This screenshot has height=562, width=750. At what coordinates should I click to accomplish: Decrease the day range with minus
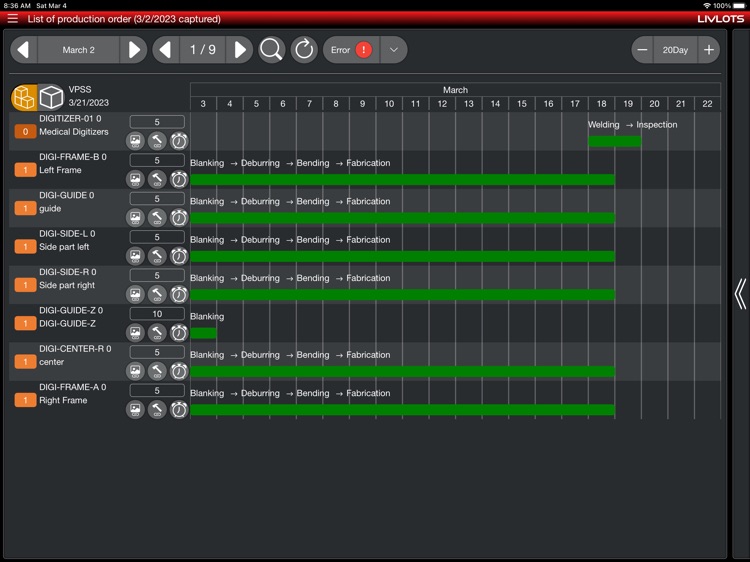(642, 50)
